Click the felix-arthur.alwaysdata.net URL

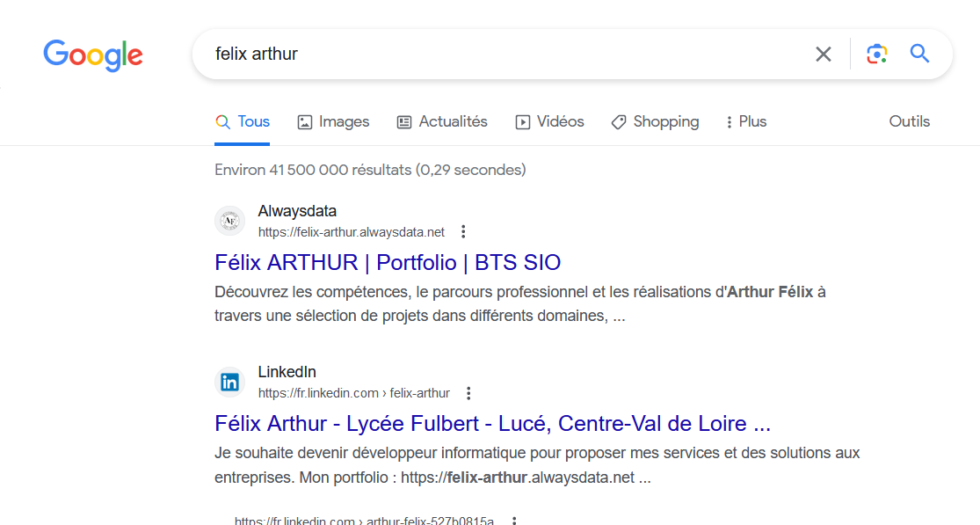tap(352, 232)
